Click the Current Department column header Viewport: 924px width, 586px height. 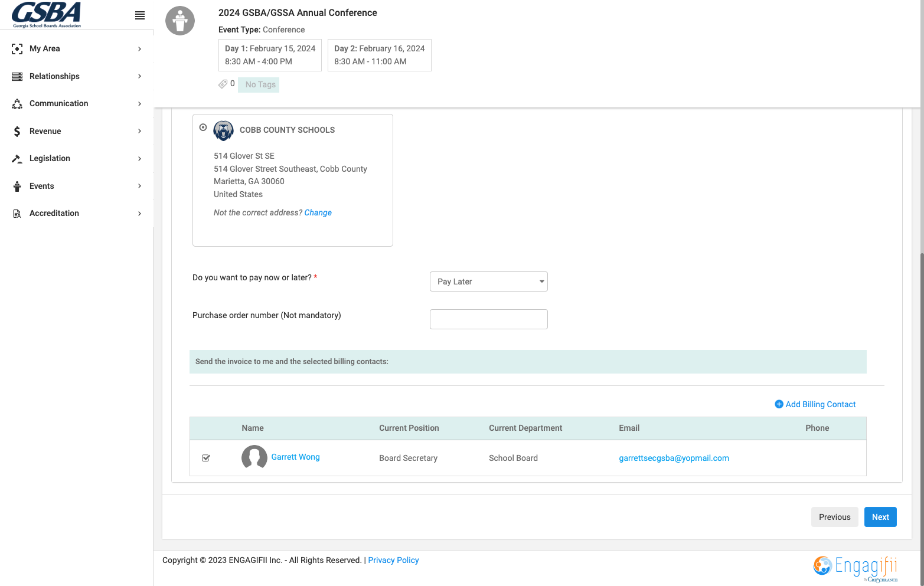(525, 428)
